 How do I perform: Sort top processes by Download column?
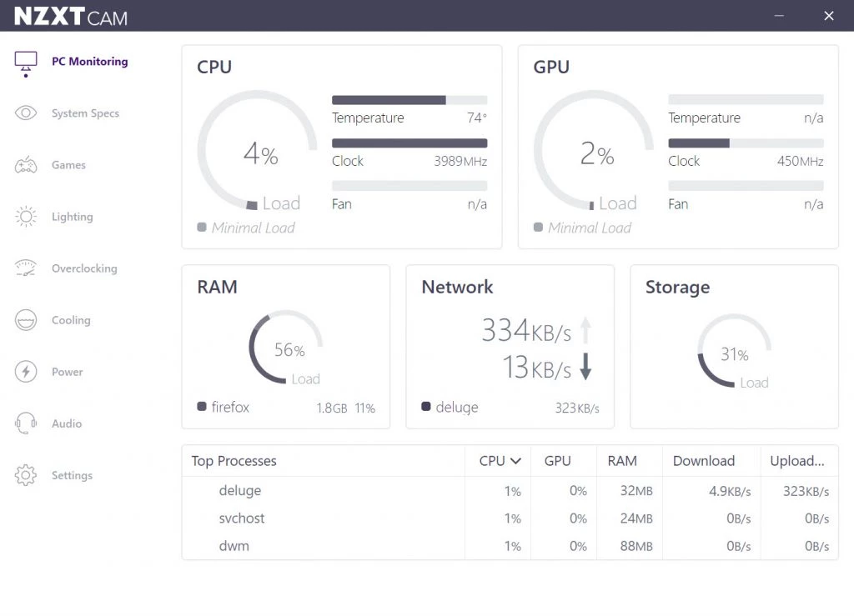704,461
